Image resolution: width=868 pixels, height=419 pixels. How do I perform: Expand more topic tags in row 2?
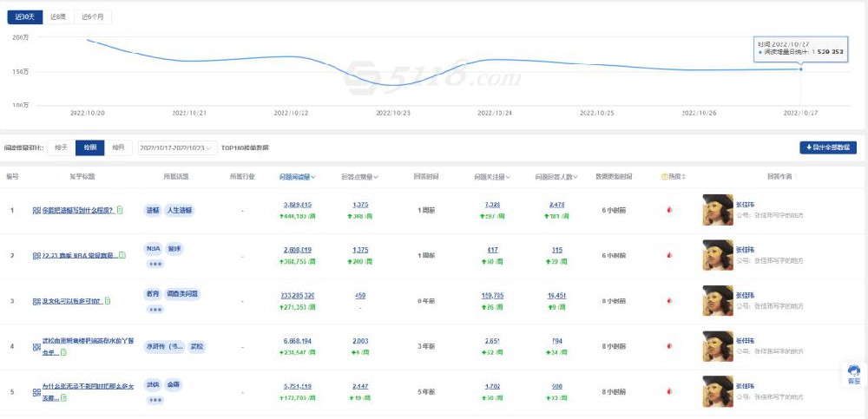pyautogui.click(x=155, y=264)
